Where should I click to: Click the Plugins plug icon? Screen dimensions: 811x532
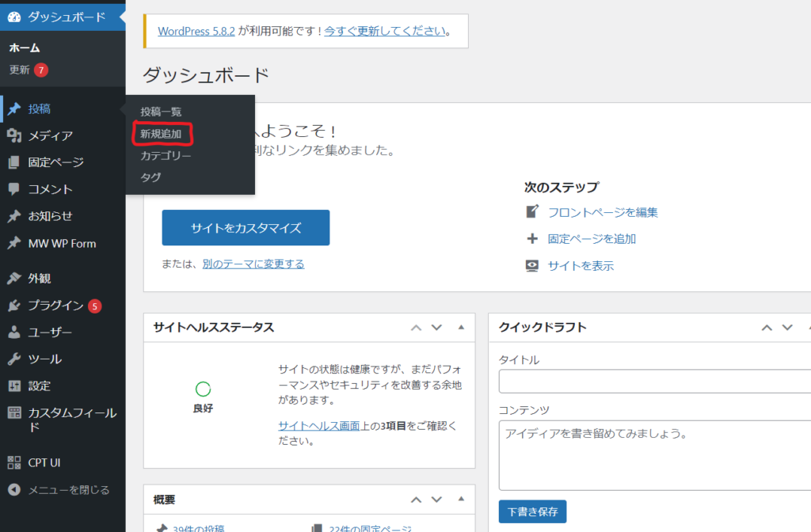click(14, 306)
